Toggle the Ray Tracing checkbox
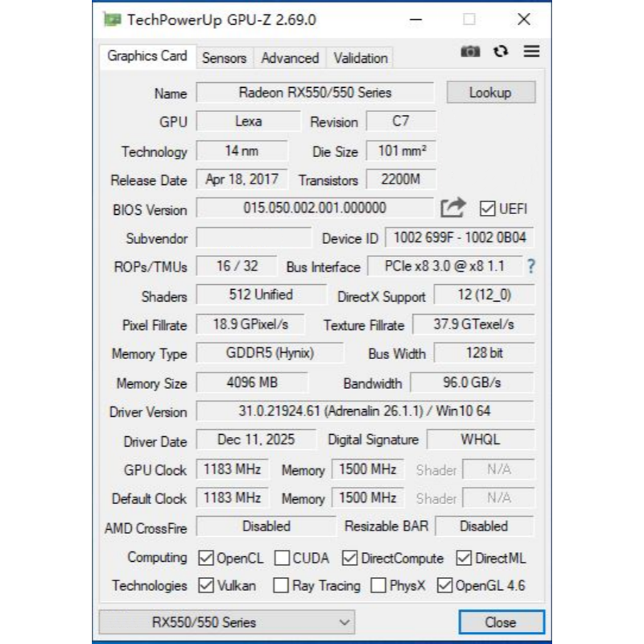 (x=281, y=585)
